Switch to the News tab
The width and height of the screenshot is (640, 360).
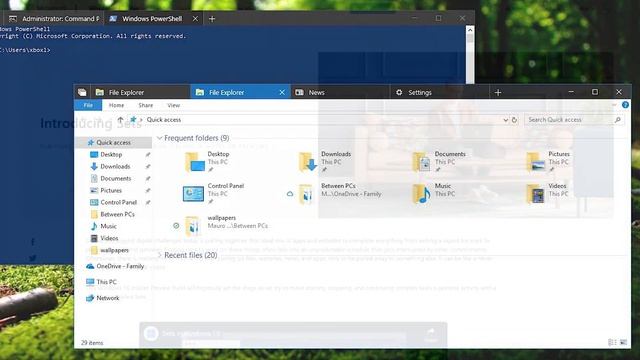(340, 92)
